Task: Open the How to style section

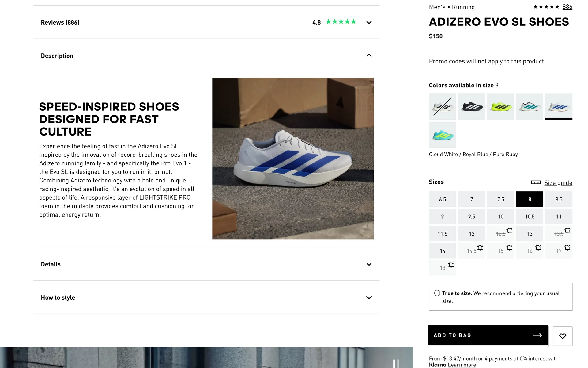Action: click(x=369, y=297)
